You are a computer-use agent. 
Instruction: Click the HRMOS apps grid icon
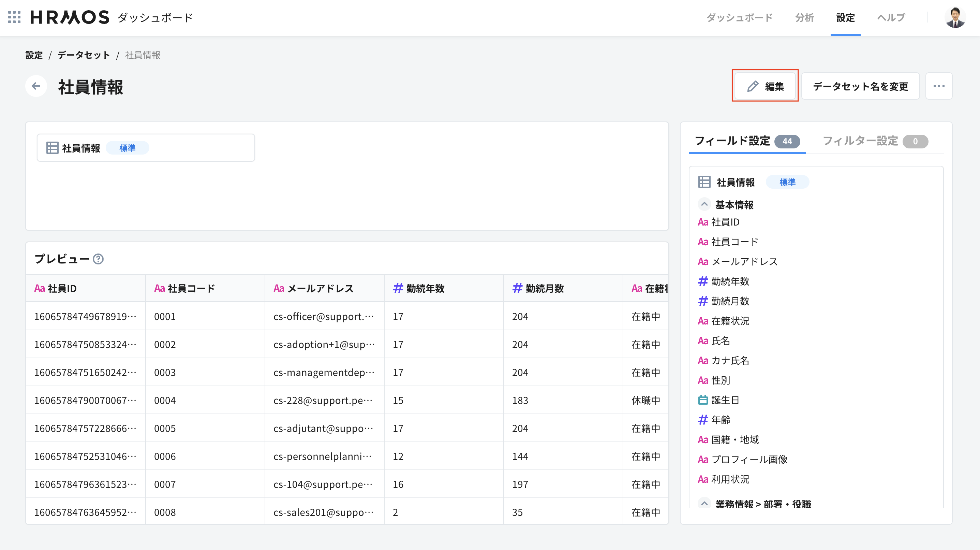point(14,17)
